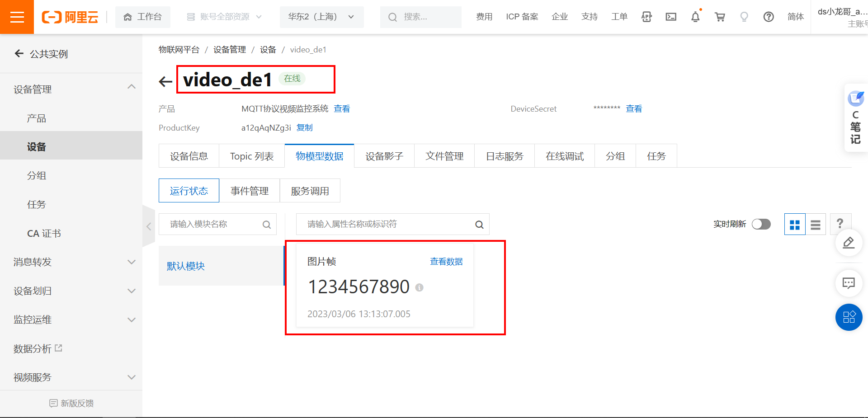Open the 华东2（上海） region dropdown
Screen dimensions: 868x418
coord(321,17)
